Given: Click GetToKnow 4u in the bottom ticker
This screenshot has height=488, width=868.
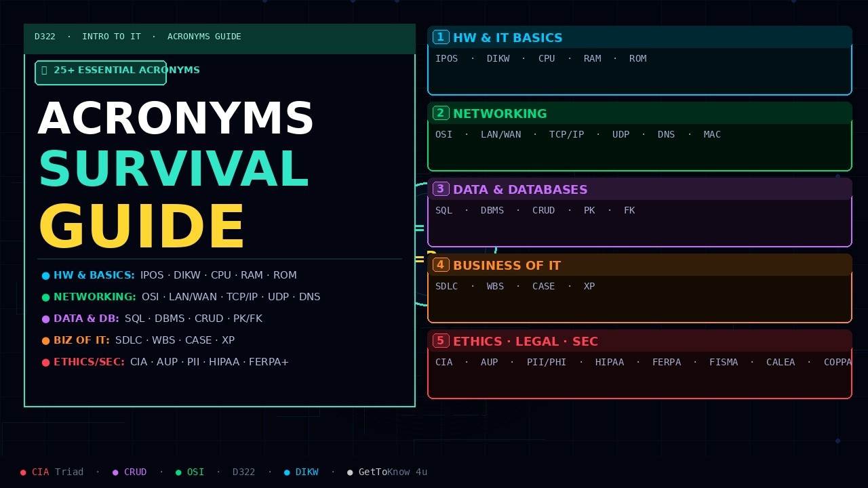Looking at the screenshot, I should [393, 472].
